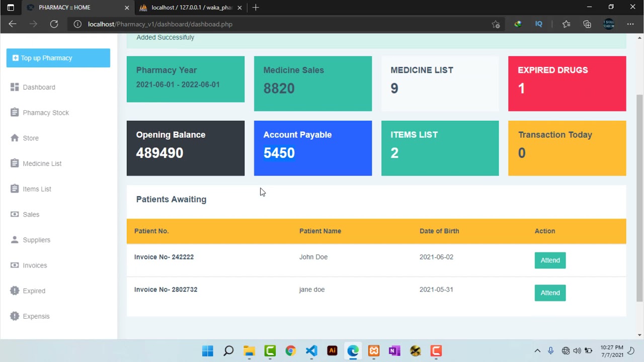
Task: Open OneNote from the taskbar
Action: point(394,350)
